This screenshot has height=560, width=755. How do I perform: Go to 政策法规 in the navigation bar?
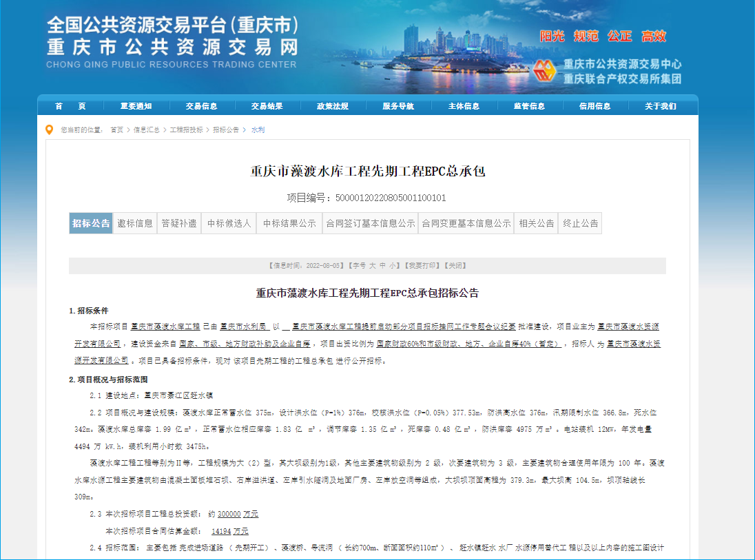click(x=333, y=106)
